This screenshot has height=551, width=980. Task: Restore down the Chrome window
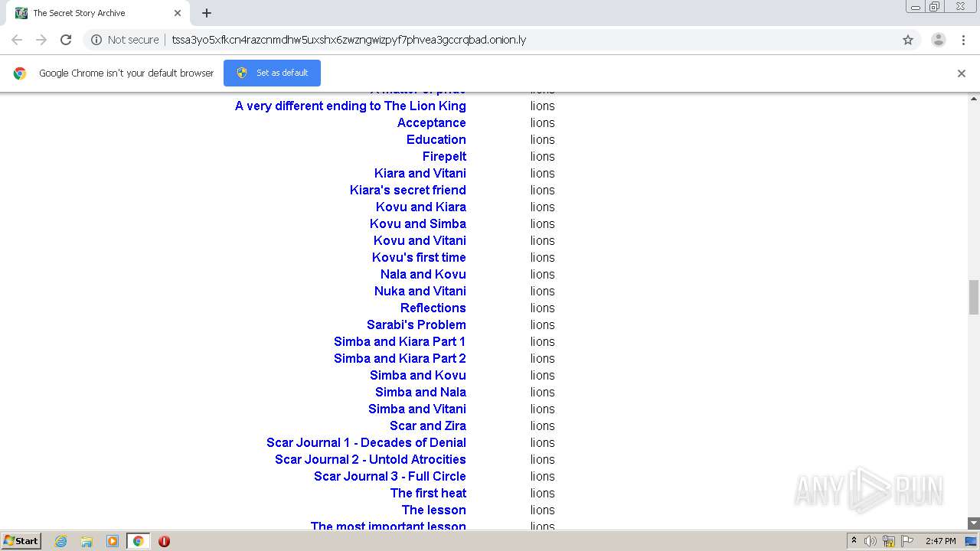coord(935,7)
